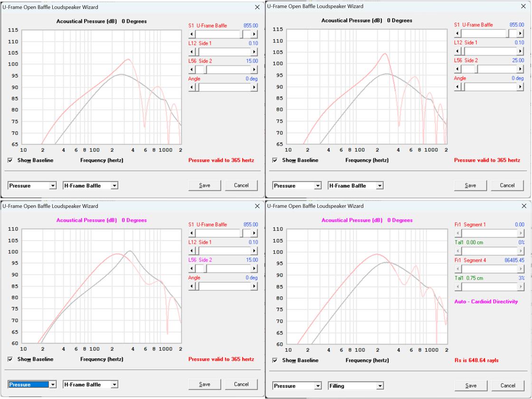Increase magenta L56 Side 2 in bottom-left window
The height and width of the screenshot is (399, 532).
[x=254, y=268]
